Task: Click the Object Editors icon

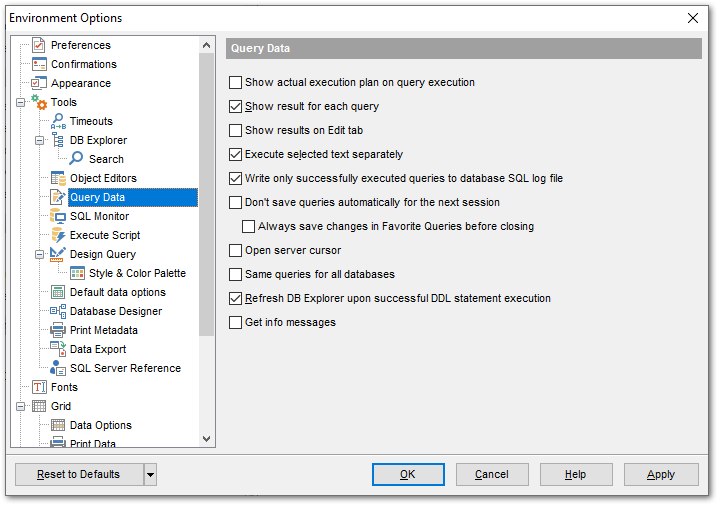Action: click(x=58, y=178)
